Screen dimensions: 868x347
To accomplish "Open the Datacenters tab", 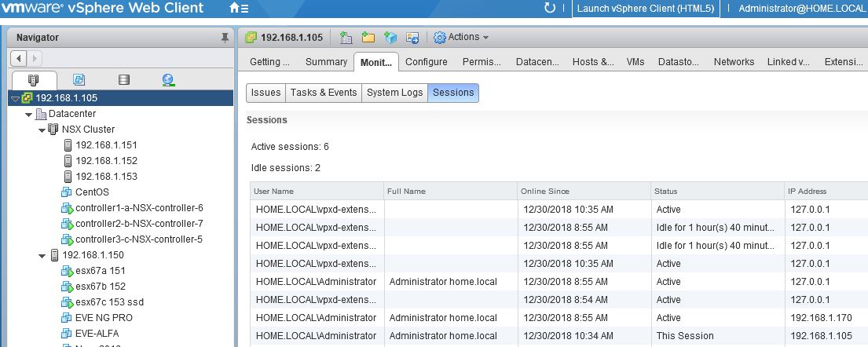I will 537,61.
